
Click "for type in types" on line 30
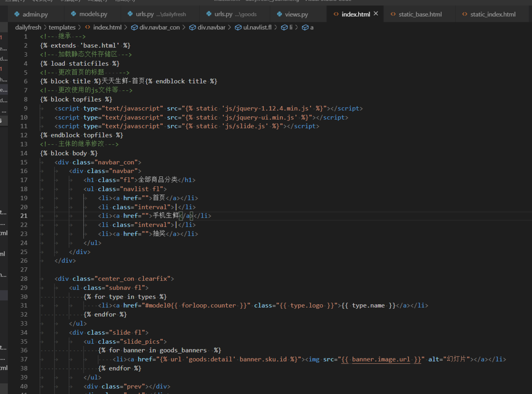pyautogui.click(x=125, y=297)
